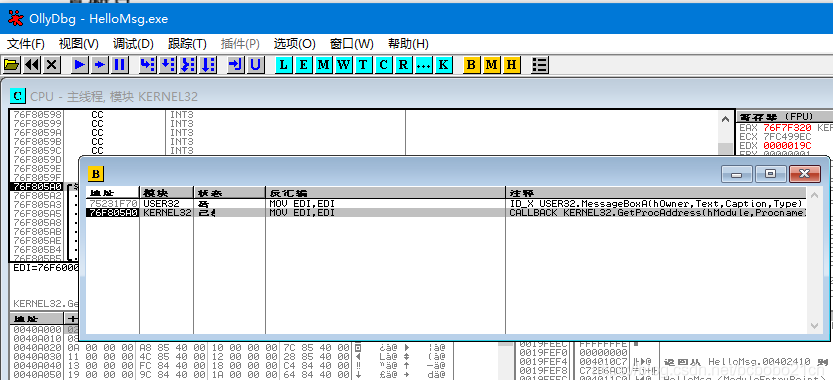Viewport: 833px width, 388px height.
Task: Trace over with fourth step toolbar icon
Action: [x=207, y=65]
